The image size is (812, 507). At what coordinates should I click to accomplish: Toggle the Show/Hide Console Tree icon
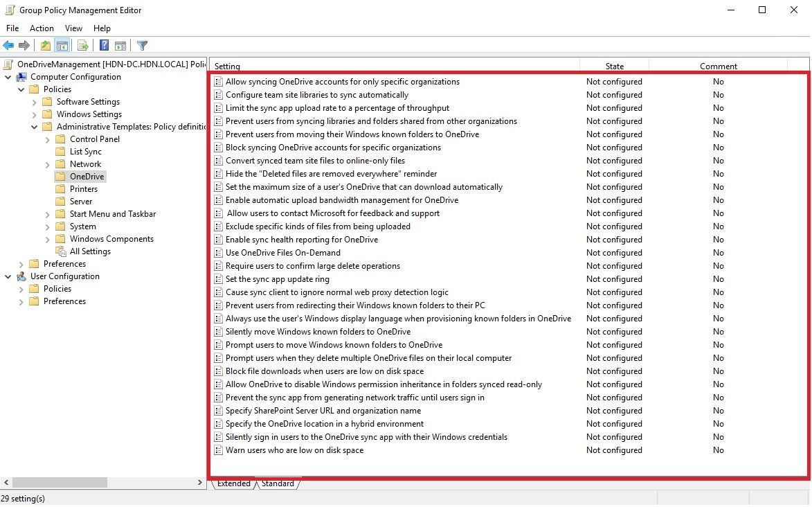coord(62,46)
